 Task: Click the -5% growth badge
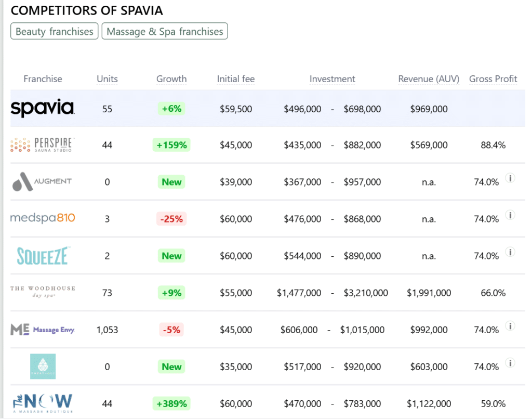click(171, 330)
